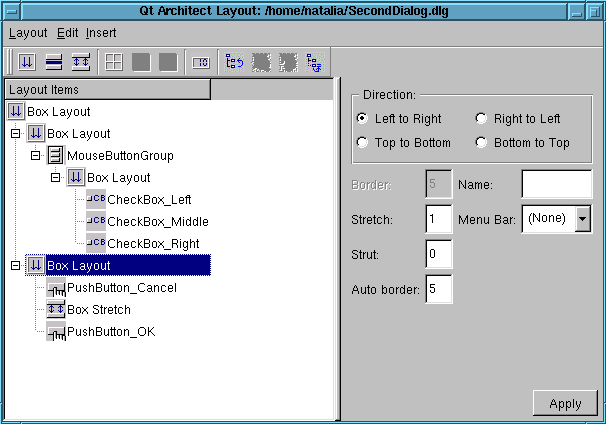Click the second solid gray toolbar icon
The height and width of the screenshot is (424, 606).
pos(168,62)
